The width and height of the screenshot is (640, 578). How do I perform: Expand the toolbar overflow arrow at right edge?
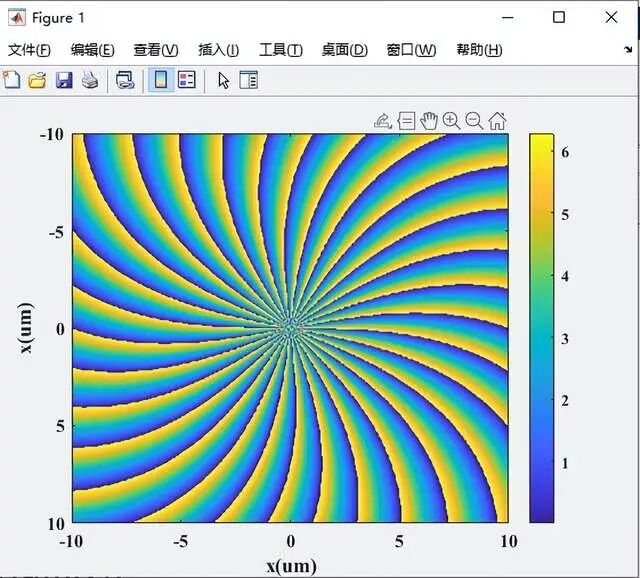(x=628, y=50)
